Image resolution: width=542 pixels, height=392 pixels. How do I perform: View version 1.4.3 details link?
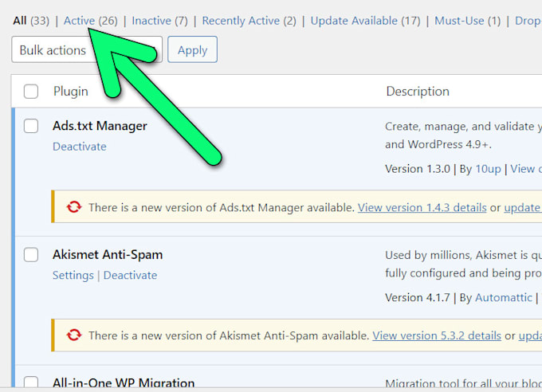point(422,207)
